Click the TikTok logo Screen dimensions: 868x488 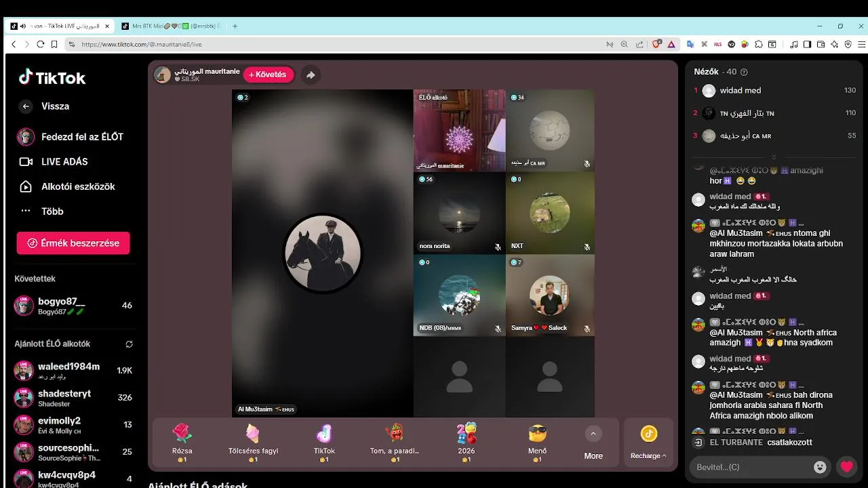[52, 77]
